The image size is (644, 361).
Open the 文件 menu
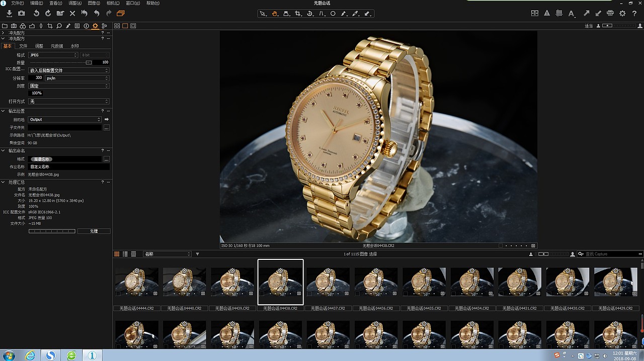pos(18,3)
